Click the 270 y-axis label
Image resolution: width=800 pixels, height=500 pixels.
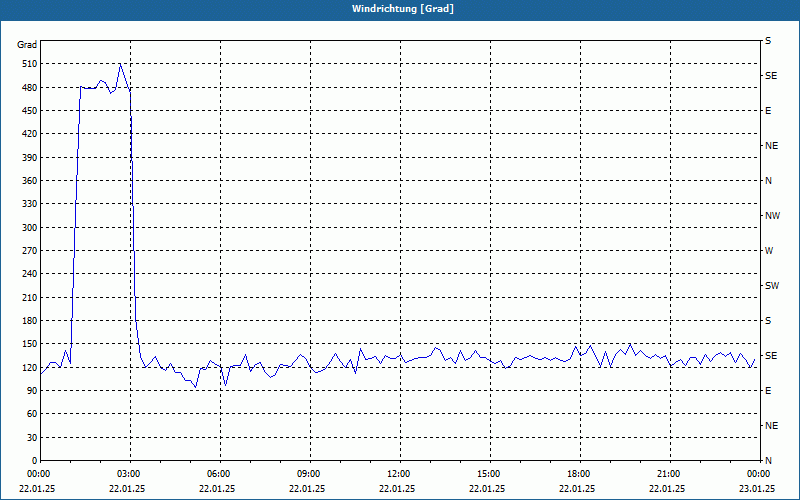coord(30,251)
